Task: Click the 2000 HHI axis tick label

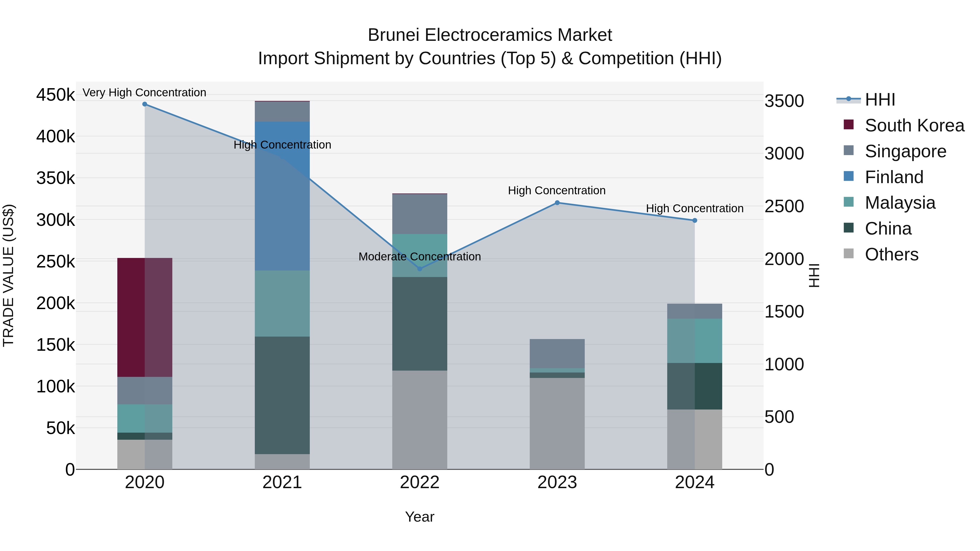Action: pos(785,259)
